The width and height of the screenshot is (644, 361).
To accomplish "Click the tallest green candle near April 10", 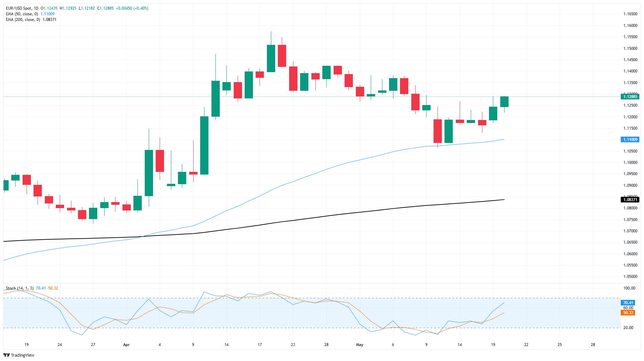I will pyautogui.click(x=204, y=145).
